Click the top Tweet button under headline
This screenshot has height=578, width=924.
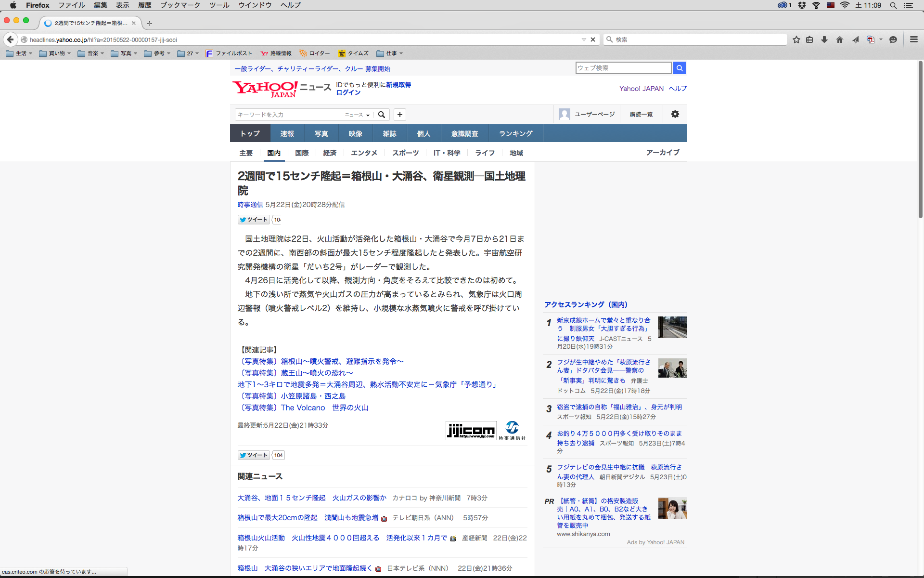pos(254,220)
